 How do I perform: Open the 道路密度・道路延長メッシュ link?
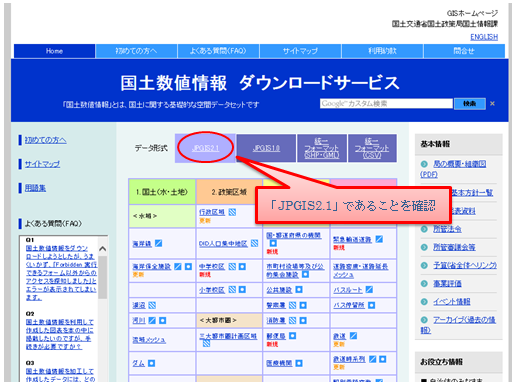click(360, 270)
